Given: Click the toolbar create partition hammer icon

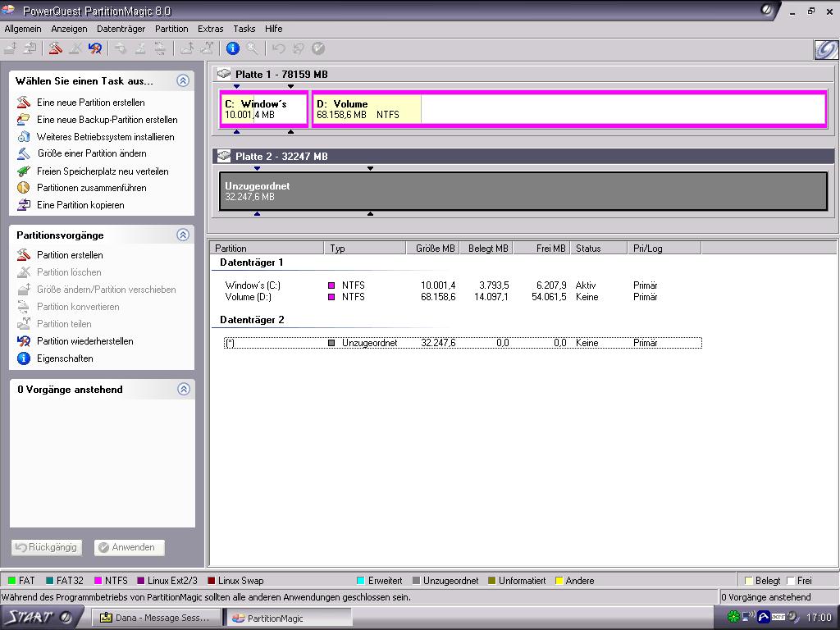Looking at the screenshot, I should coord(55,48).
